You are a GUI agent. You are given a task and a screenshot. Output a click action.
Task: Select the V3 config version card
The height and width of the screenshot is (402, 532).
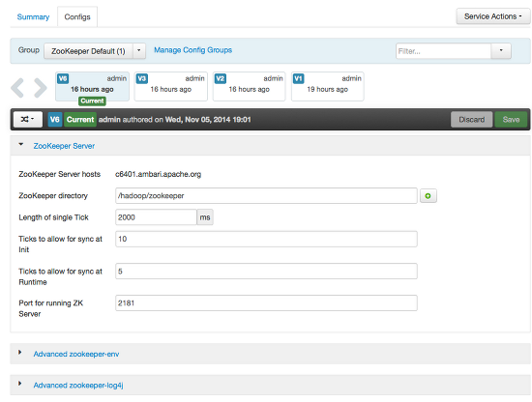coord(170,86)
